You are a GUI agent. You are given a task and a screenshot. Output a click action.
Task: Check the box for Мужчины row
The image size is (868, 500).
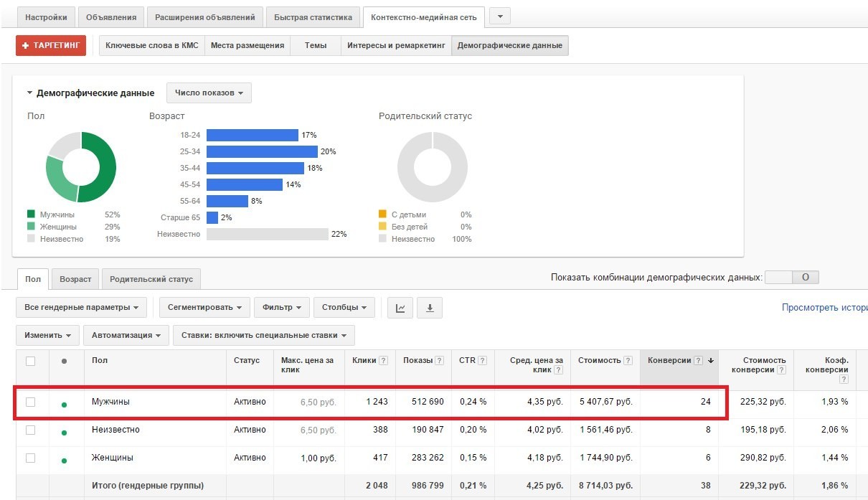pyautogui.click(x=30, y=402)
